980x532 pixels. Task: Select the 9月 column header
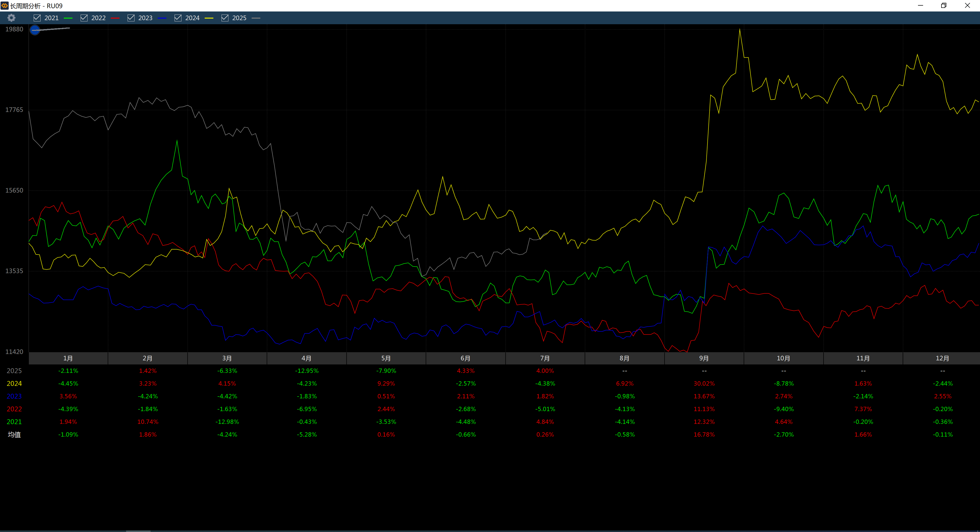704,358
